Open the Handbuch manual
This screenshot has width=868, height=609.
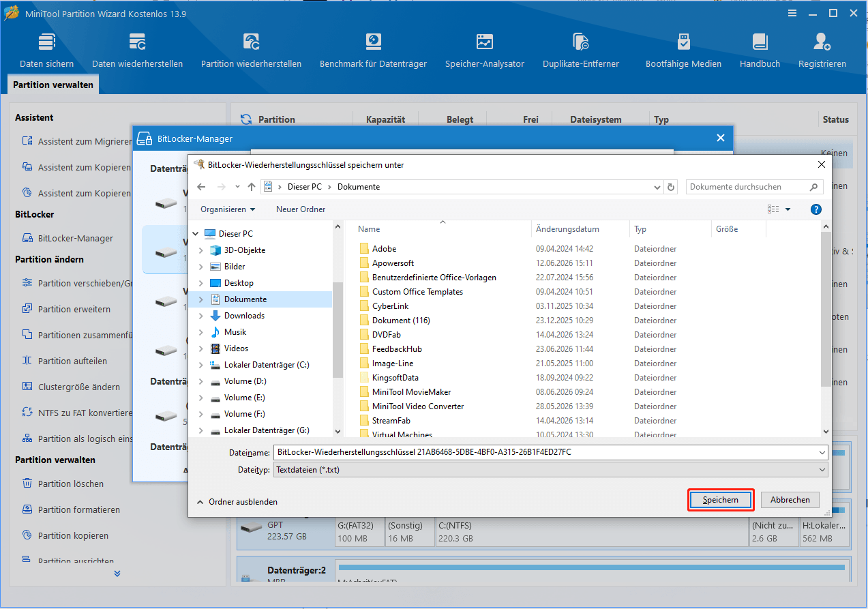tap(760, 50)
